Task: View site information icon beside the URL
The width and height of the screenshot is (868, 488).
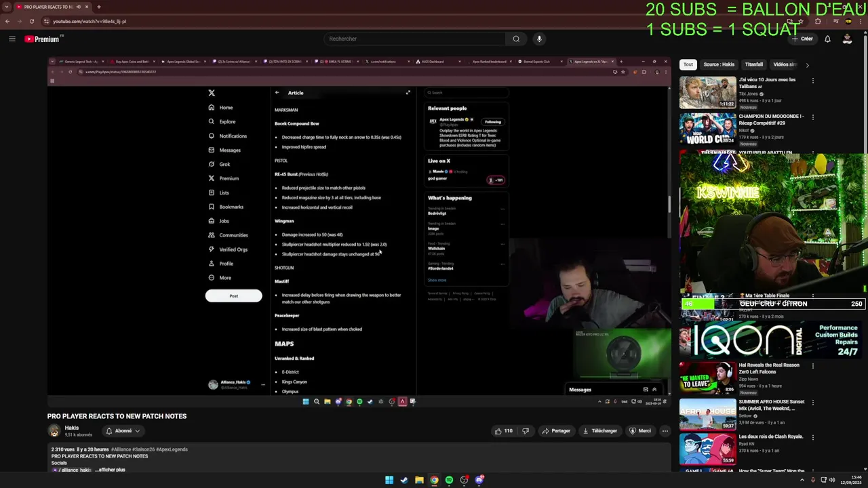Action: pos(46,21)
